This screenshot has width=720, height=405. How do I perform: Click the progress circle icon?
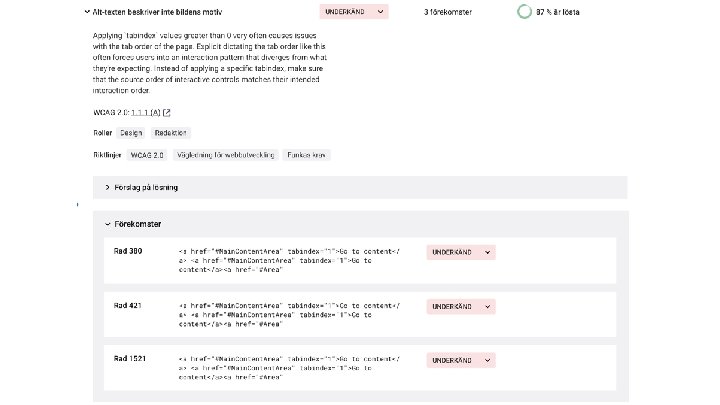point(524,12)
